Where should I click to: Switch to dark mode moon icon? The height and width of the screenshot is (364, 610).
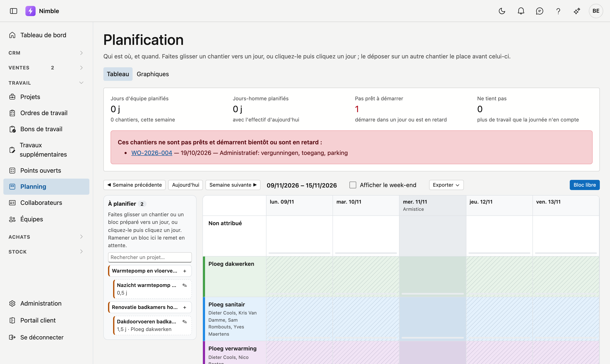tap(502, 11)
